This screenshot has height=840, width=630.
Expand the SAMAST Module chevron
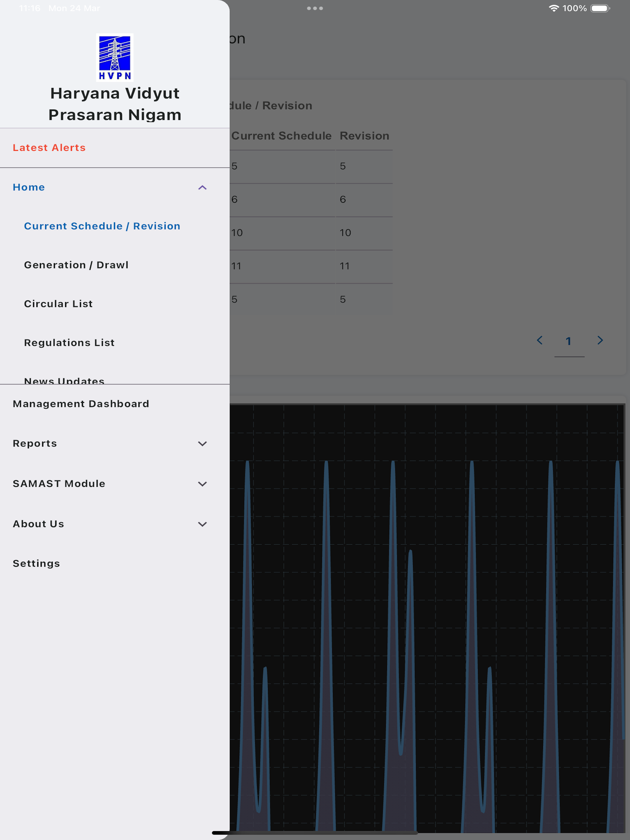[x=202, y=484]
